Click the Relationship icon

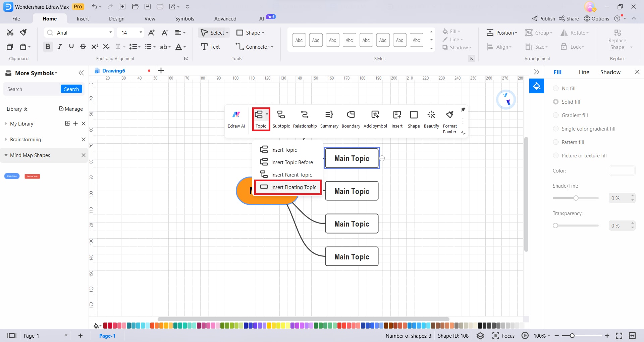[x=305, y=119]
